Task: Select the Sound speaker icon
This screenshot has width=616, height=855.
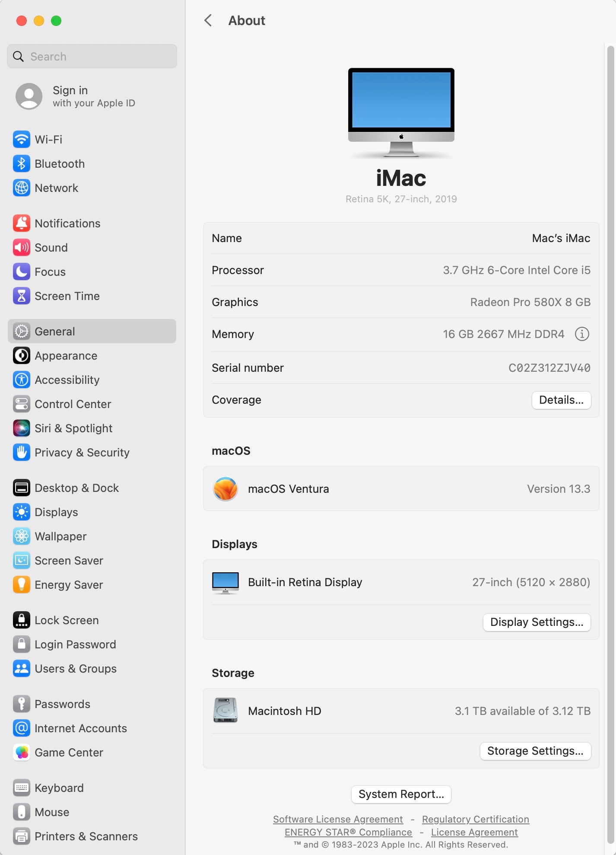Action: [22, 247]
